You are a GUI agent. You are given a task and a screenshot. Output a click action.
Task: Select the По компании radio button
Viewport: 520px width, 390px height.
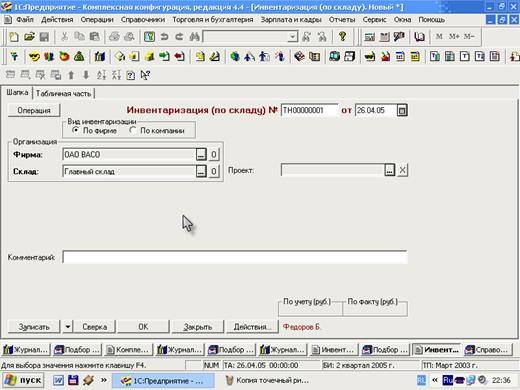[133, 130]
